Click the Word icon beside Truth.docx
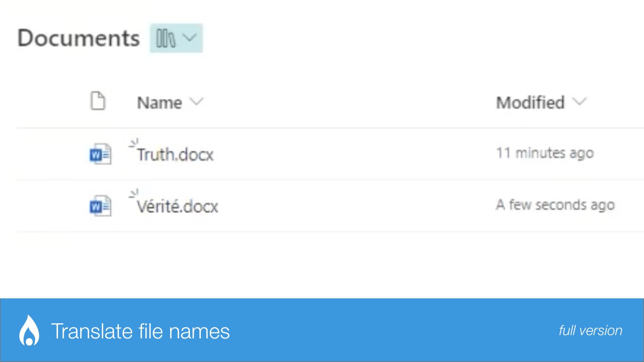644x362 pixels. click(100, 154)
